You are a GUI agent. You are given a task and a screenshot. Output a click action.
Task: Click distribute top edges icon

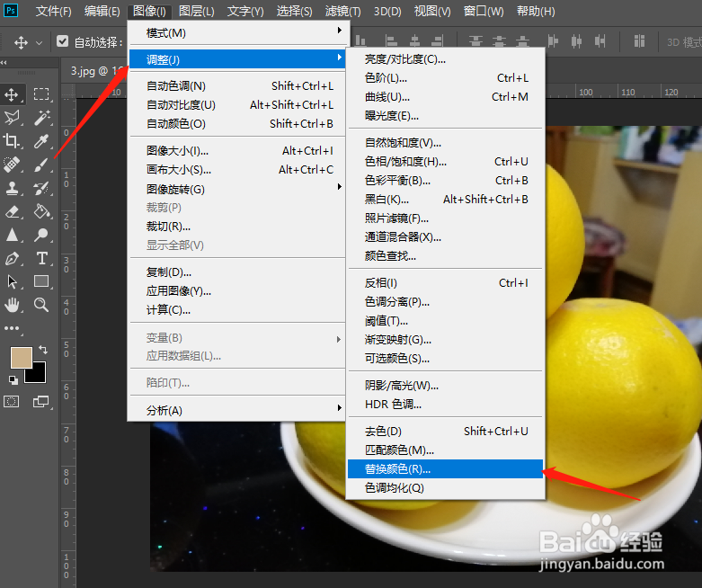[475, 41]
